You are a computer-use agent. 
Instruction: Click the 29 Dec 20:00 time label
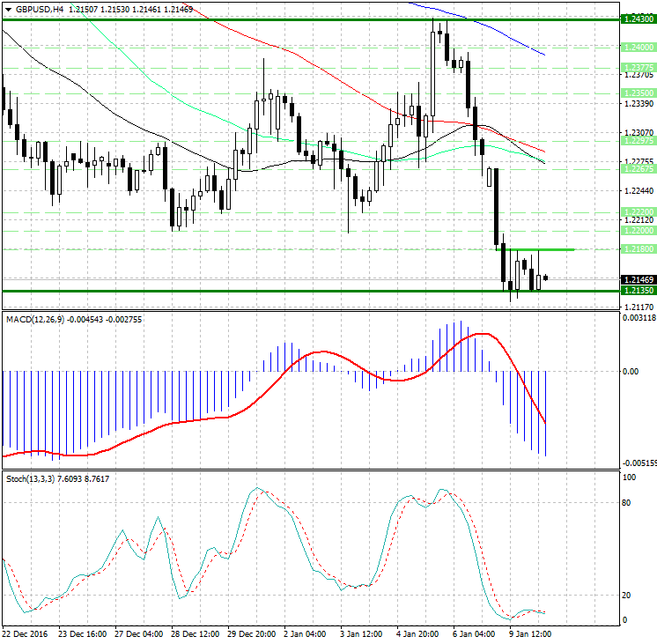tap(251, 634)
